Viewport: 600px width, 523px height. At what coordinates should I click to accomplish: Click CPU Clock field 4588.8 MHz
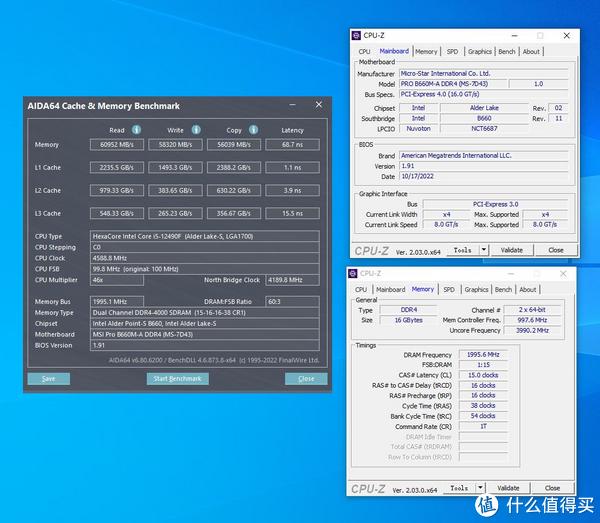click(205, 258)
